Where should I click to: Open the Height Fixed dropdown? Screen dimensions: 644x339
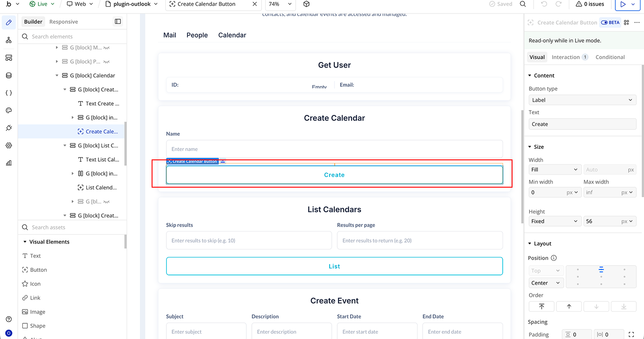pos(555,221)
